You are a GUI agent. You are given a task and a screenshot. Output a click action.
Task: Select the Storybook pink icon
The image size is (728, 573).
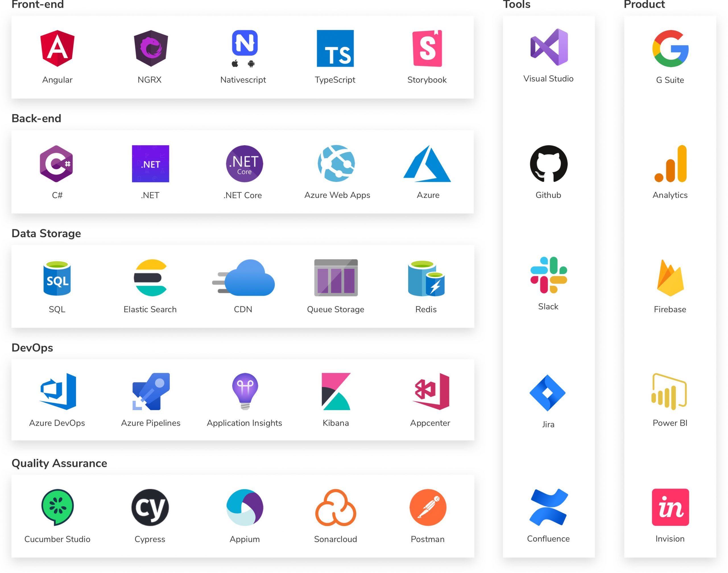tap(427, 48)
